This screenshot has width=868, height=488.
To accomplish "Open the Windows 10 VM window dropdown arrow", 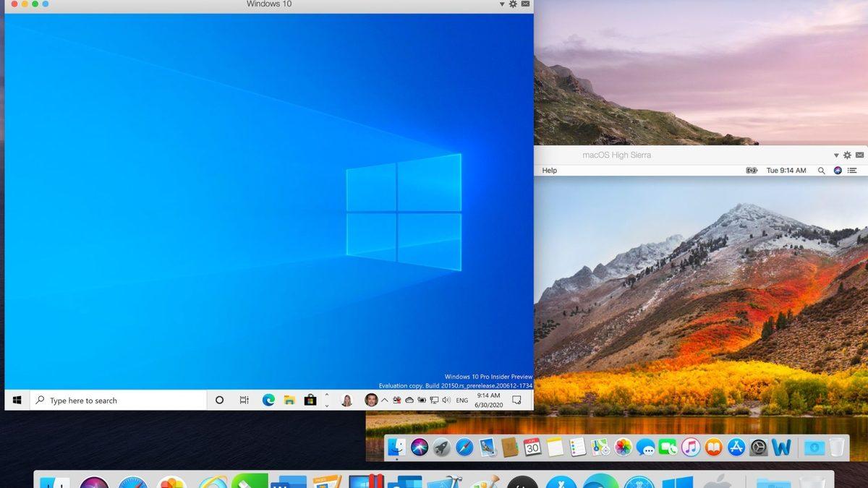I will tap(501, 4).
